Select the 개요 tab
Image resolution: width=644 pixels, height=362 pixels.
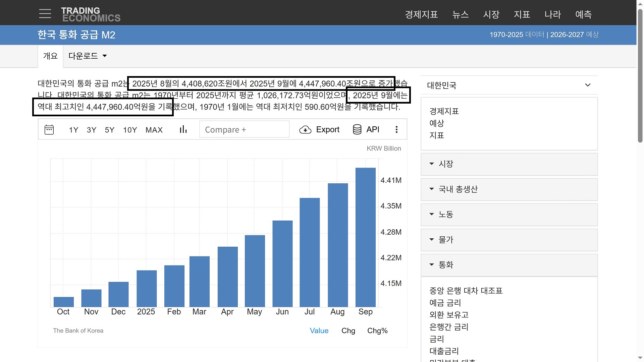50,56
